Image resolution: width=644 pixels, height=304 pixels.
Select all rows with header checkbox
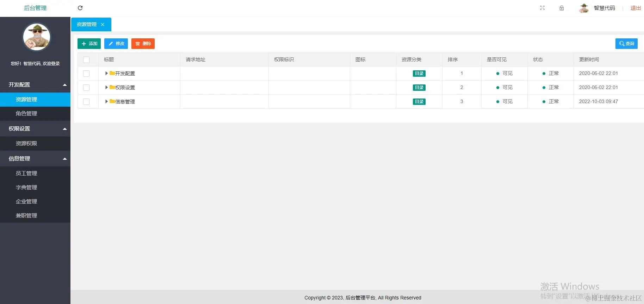coord(86,60)
